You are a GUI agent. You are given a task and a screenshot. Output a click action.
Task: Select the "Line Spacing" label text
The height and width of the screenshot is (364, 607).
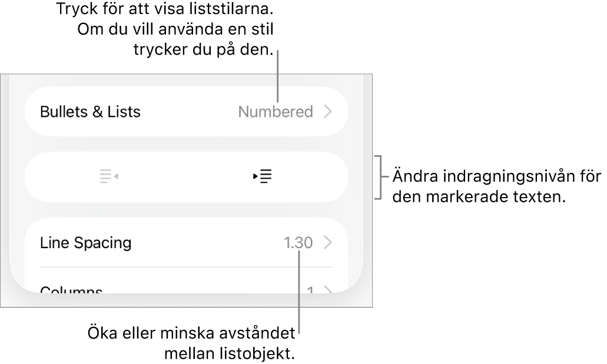point(85,242)
